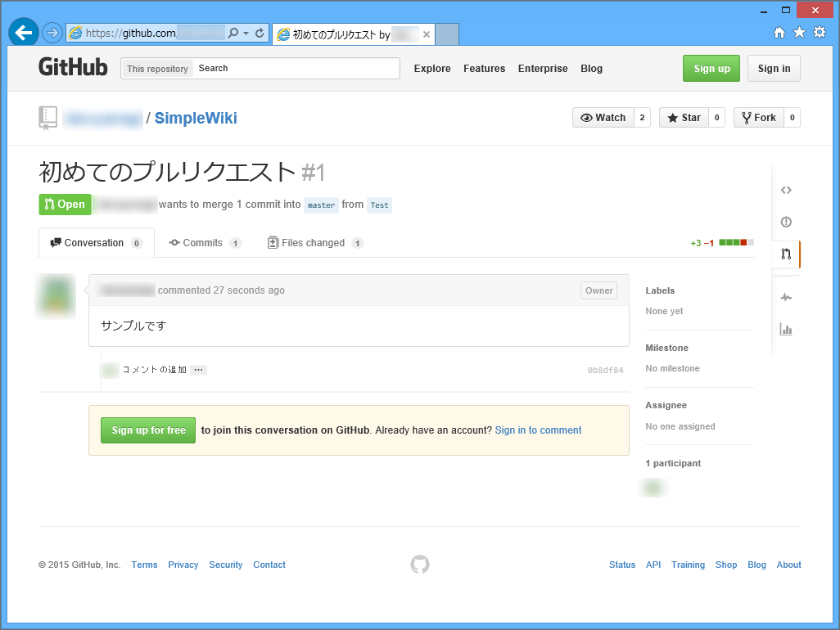
Task: Click the Sign in button
Action: coord(774,69)
